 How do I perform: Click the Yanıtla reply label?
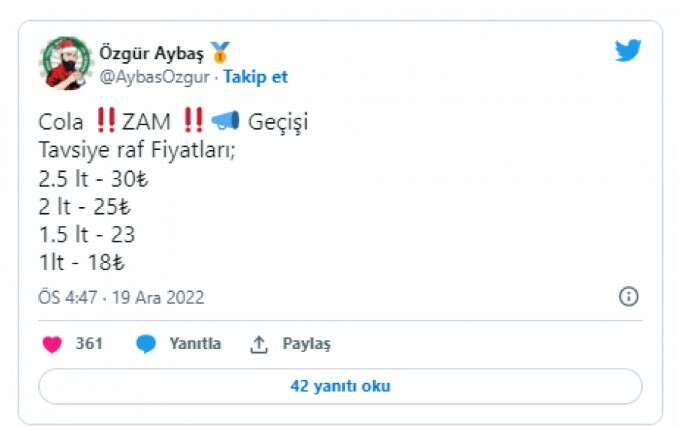click(x=195, y=343)
